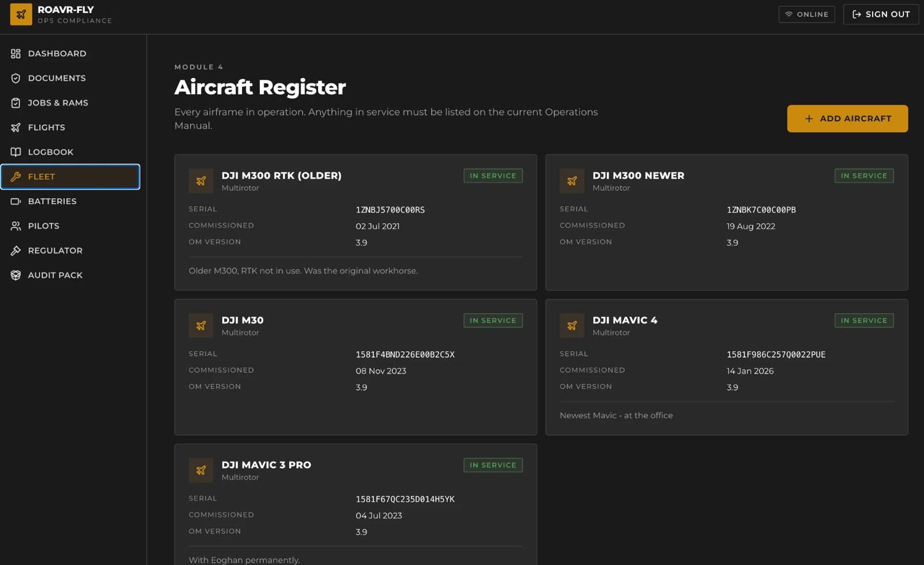The width and height of the screenshot is (924, 565).
Task: Click the plus icon on Add Aircraft
Action: [x=809, y=118]
